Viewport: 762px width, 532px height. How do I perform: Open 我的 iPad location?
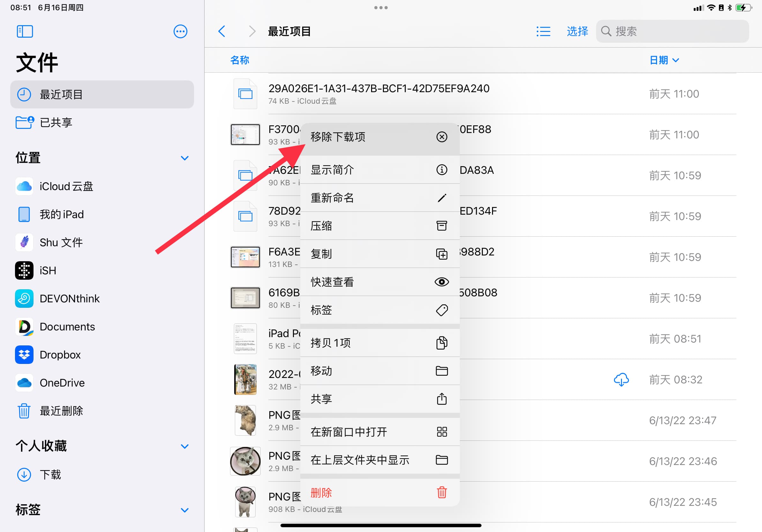click(102, 214)
